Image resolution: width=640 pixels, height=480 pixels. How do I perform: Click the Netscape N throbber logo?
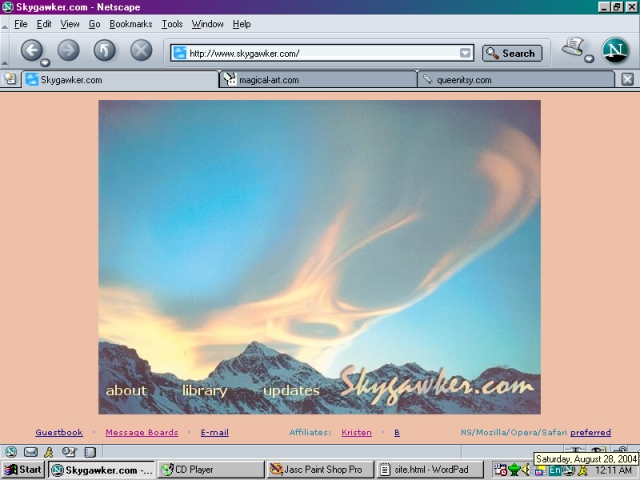click(616, 50)
